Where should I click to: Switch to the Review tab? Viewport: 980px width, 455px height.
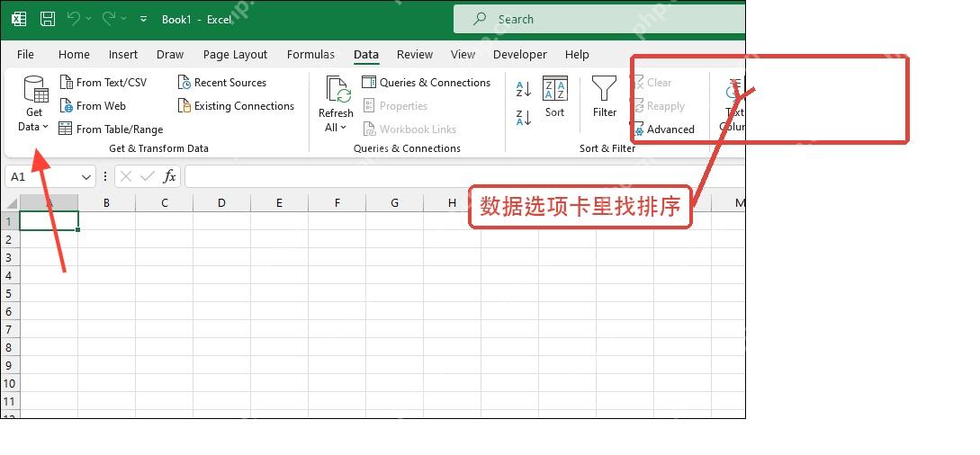(x=414, y=54)
